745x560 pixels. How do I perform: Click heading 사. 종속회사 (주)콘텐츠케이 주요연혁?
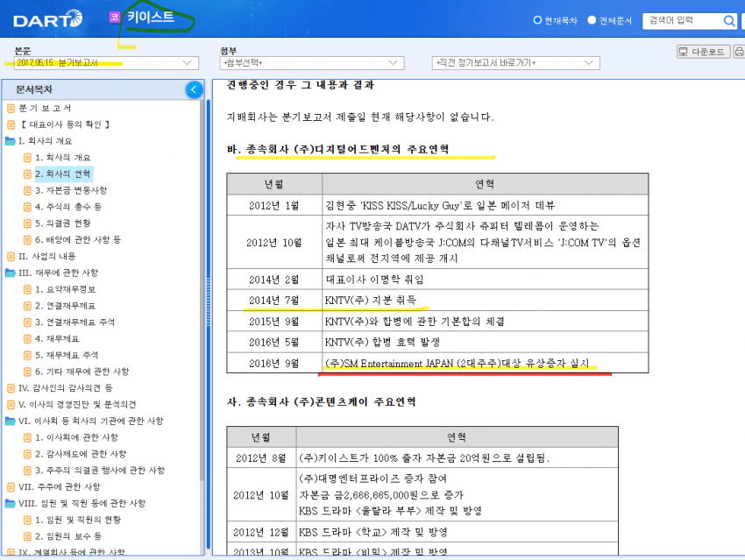322,402
